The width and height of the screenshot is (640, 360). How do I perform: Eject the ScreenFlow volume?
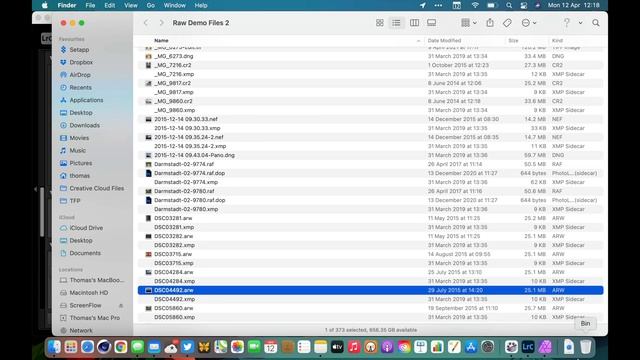(x=121, y=305)
